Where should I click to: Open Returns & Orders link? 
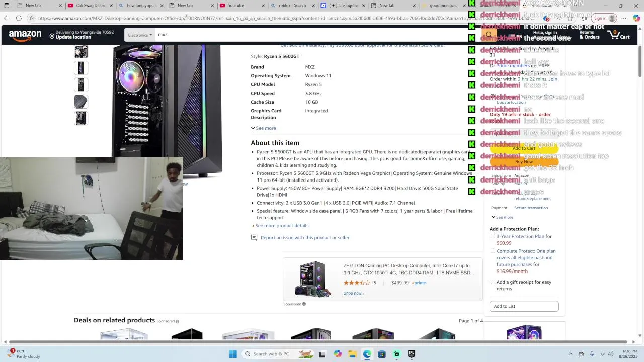pos(590,35)
